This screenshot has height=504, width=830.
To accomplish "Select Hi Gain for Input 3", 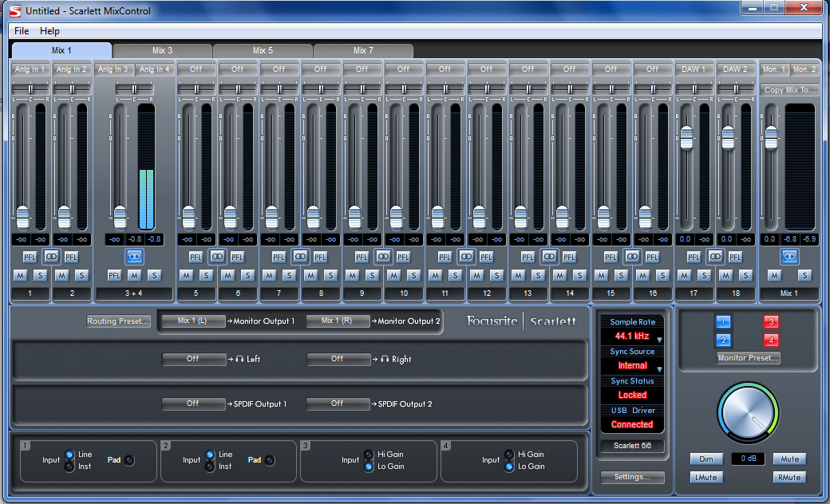I will click(x=369, y=455).
